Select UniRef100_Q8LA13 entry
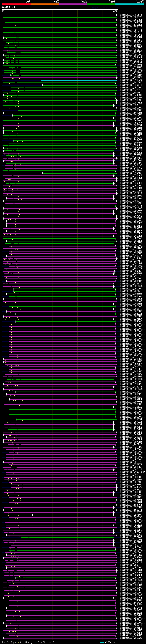 [x=131, y=32]
